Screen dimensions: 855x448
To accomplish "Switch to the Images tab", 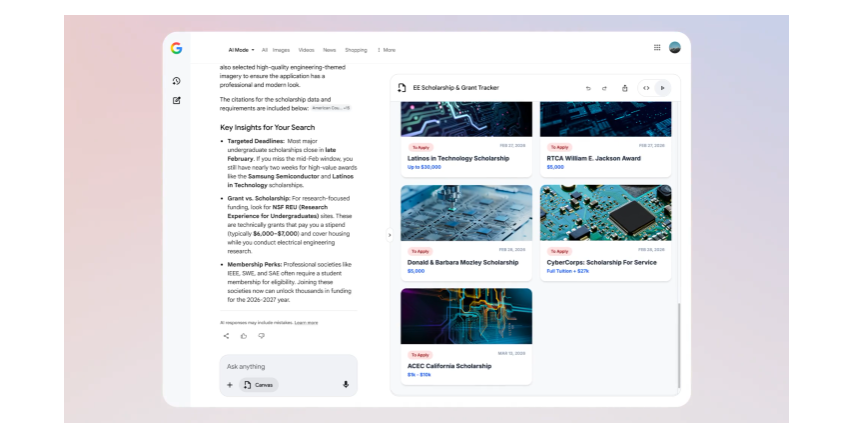I will [281, 49].
